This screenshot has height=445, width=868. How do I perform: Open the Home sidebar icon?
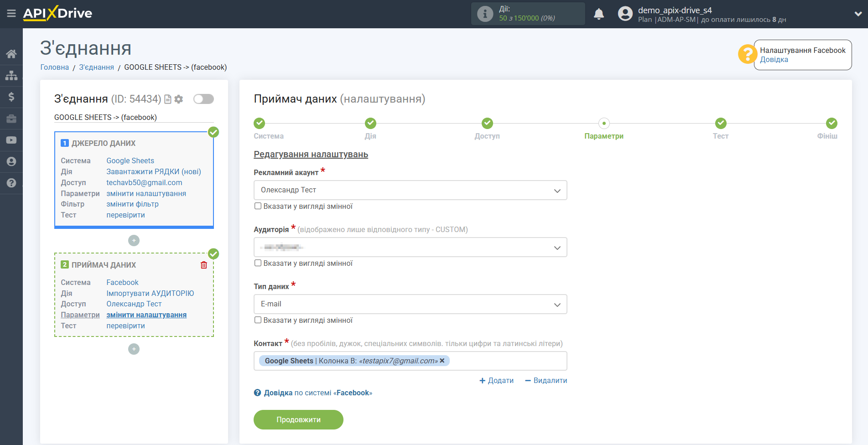tap(11, 54)
